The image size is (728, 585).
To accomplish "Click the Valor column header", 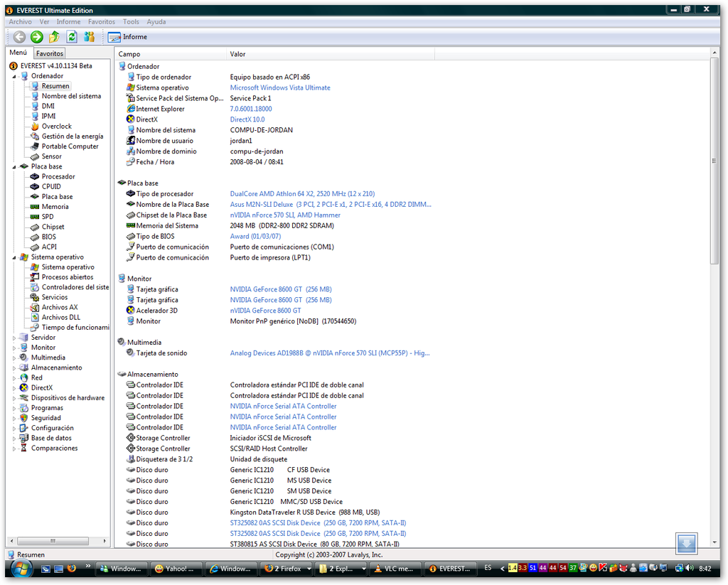I will click(x=331, y=54).
